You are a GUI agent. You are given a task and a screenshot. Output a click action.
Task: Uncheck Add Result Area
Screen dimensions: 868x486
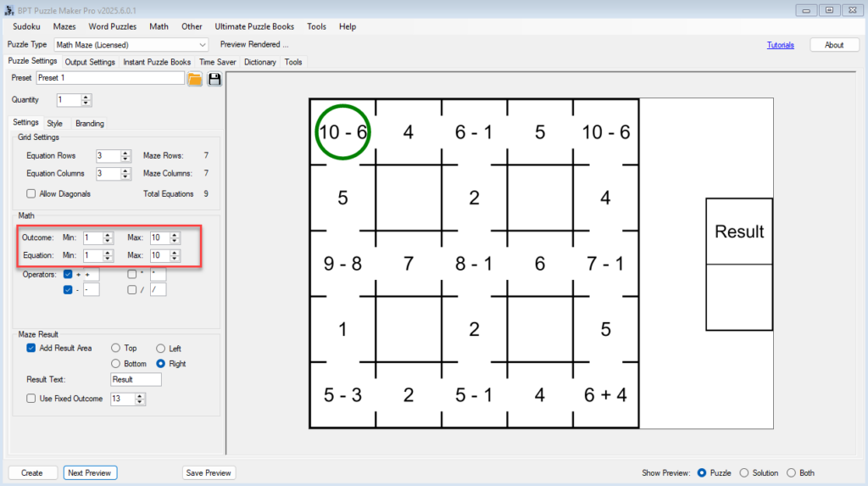[x=31, y=348]
